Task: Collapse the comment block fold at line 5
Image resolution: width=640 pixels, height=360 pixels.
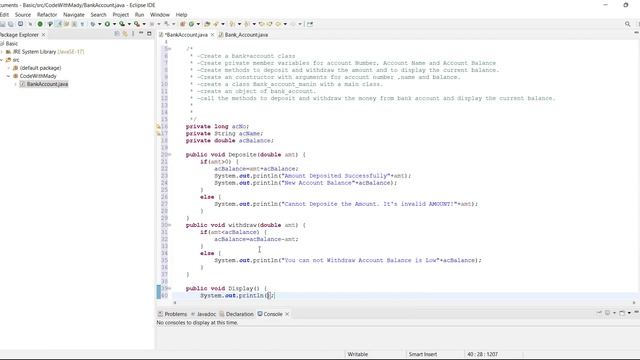Action: click(169, 49)
